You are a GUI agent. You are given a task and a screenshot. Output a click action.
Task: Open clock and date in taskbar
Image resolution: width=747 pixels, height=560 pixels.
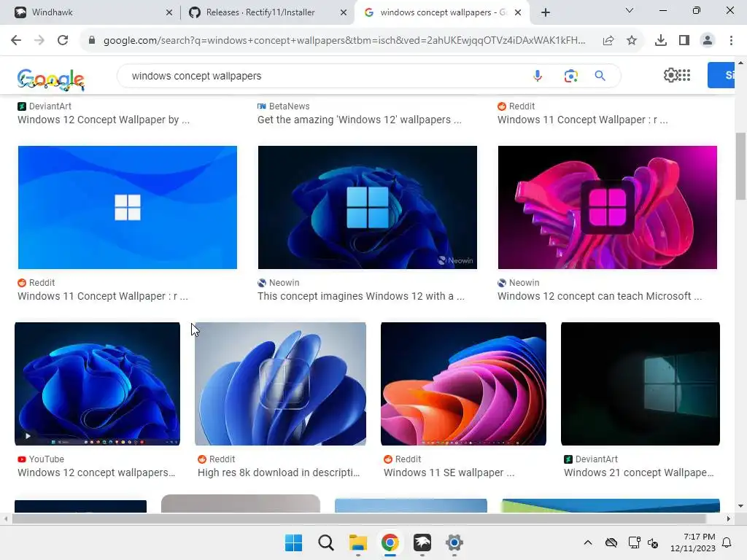click(x=693, y=542)
